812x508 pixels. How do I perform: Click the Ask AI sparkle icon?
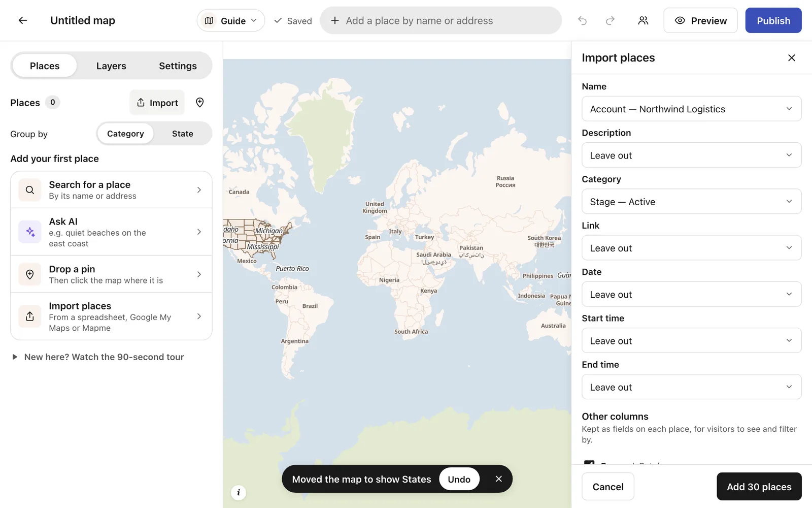point(30,232)
